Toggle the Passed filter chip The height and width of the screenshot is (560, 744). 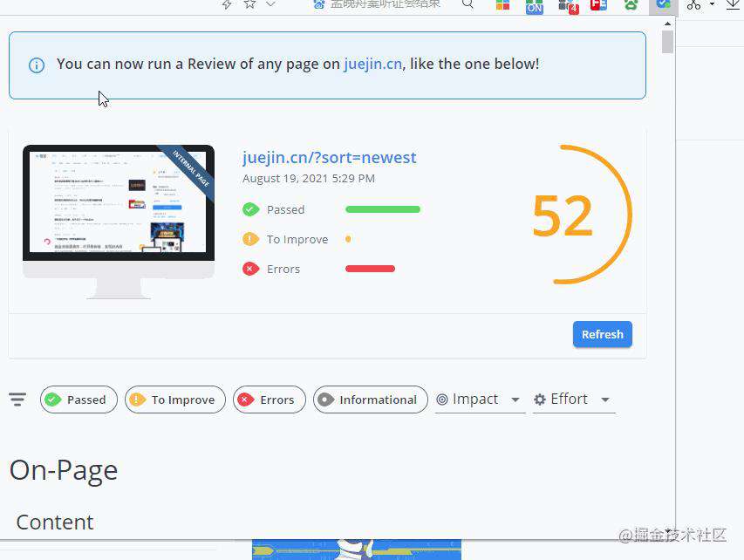coord(78,400)
